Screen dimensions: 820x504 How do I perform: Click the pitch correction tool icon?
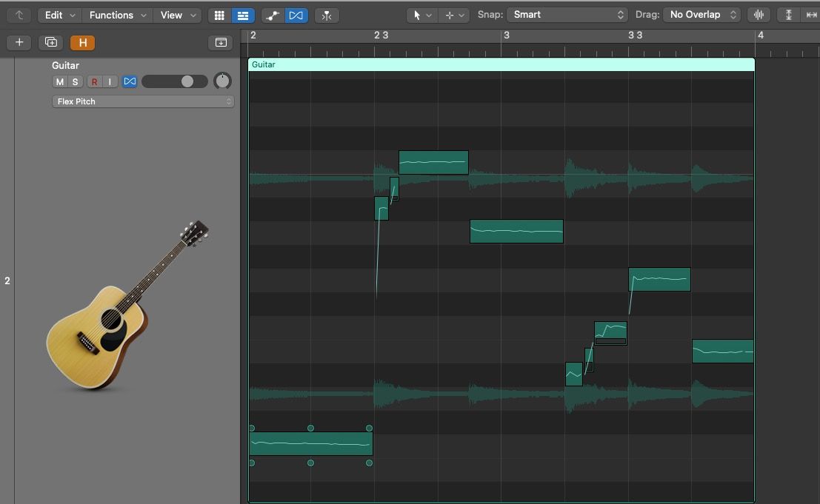point(272,15)
